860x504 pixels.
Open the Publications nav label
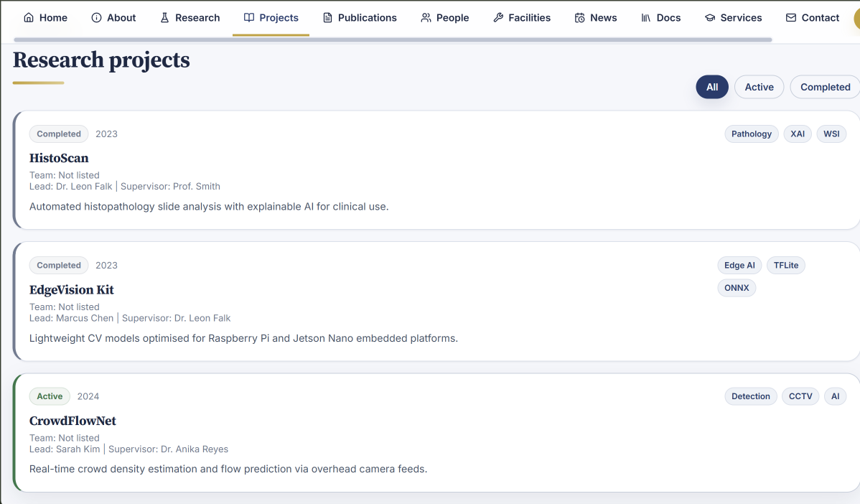point(367,17)
